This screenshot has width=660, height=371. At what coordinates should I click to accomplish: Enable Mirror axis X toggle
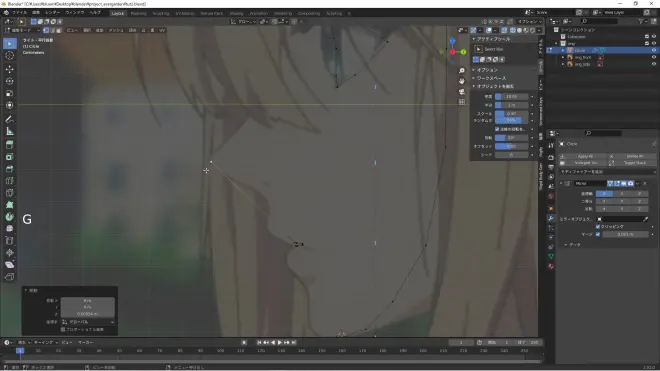[x=604, y=194]
